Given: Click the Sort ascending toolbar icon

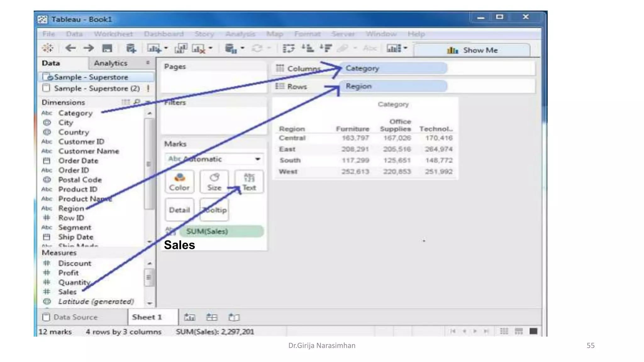Looking at the screenshot, I should 308,48.
